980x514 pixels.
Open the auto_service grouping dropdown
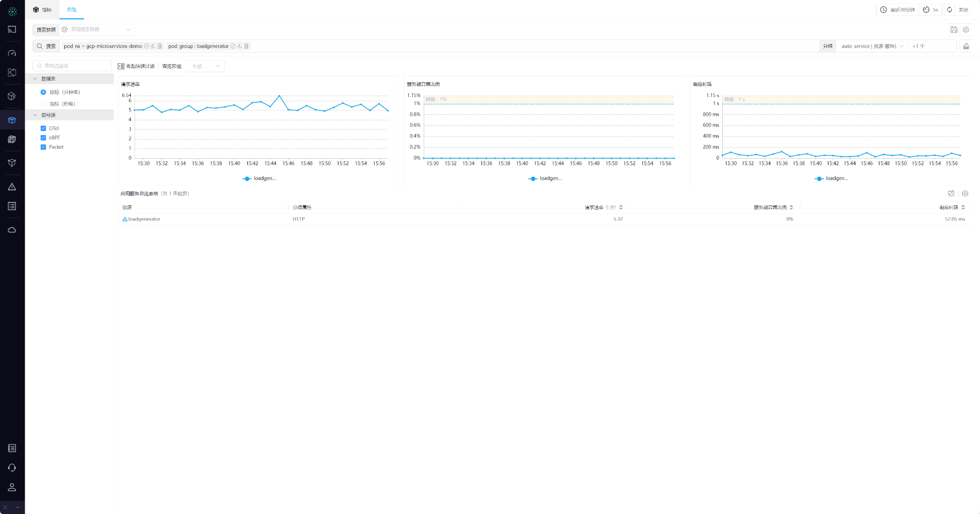tap(872, 46)
